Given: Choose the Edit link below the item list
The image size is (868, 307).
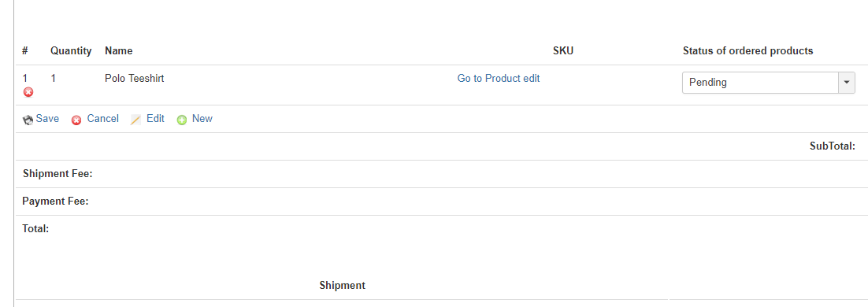Looking at the screenshot, I should coord(155,118).
